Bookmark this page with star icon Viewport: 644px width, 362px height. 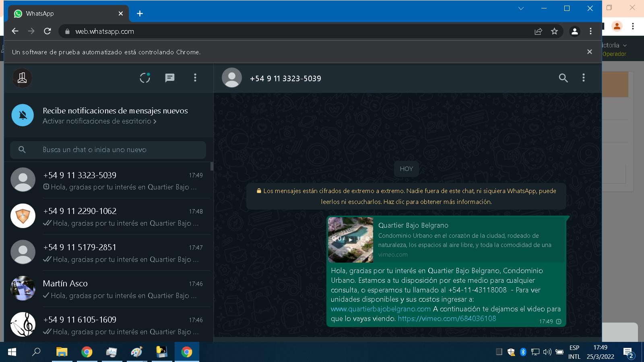pos(554,31)
